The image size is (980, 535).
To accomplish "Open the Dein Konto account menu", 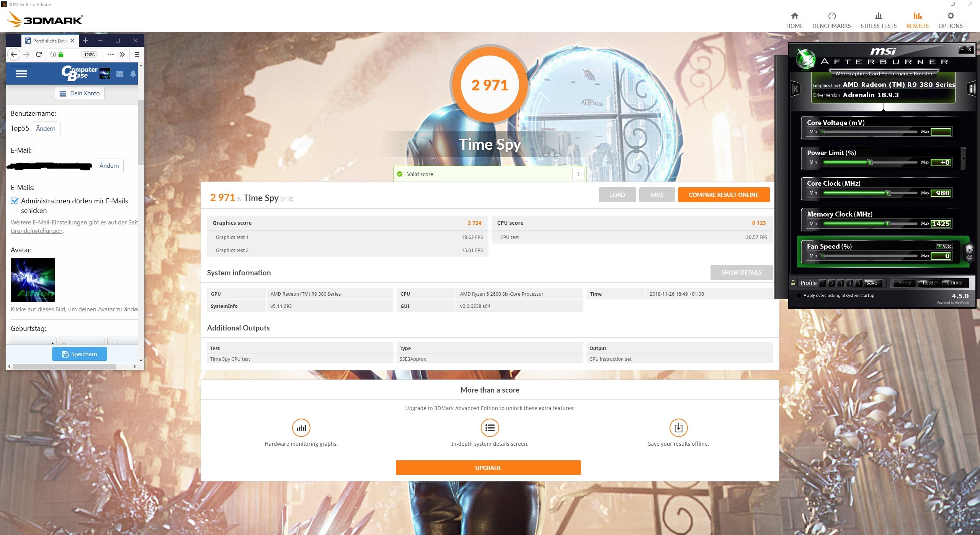I will point(80,93).
